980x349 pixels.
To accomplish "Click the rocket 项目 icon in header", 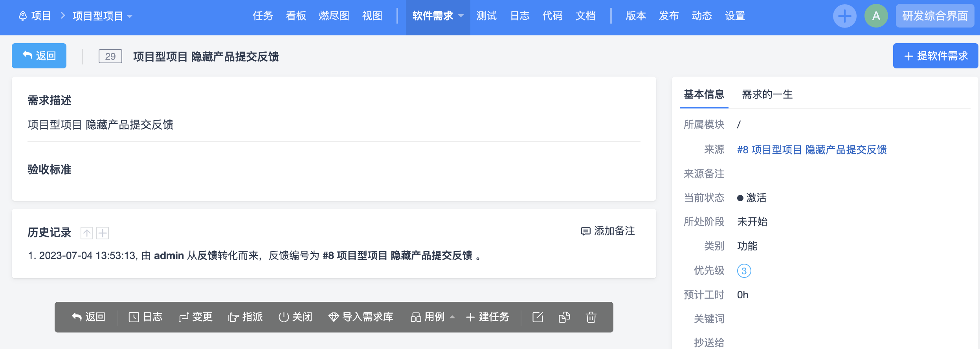I will pyautogui.click(x=23, y=16).
